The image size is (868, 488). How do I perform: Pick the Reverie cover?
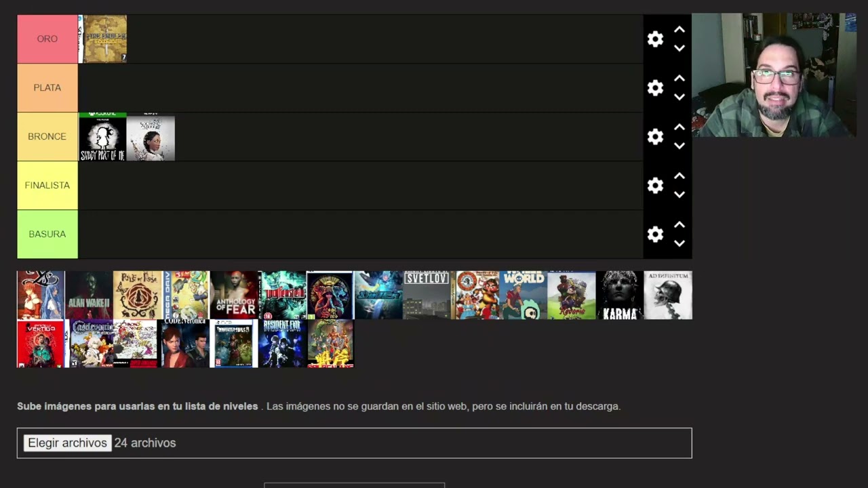tap(572, 296)
